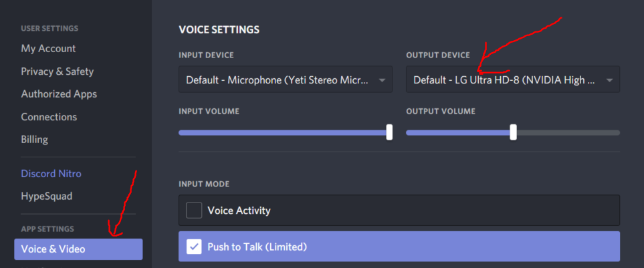Select Connections in sidebar
Image resolution: width=644 pixels, height=268 pixels.
[49, 117]
